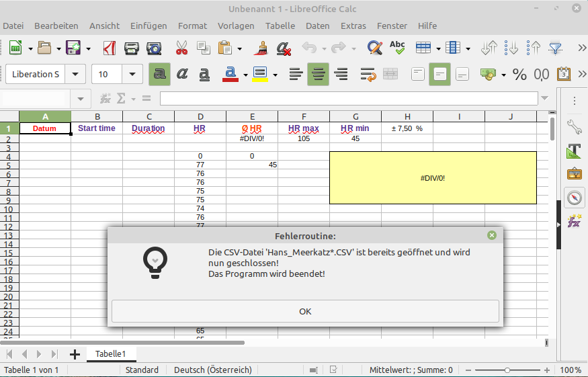The width and height of the screenshot is (588, 377).
Task: Toggle Wrap Text
Action: pyautogui.click(x=368, y=74)
